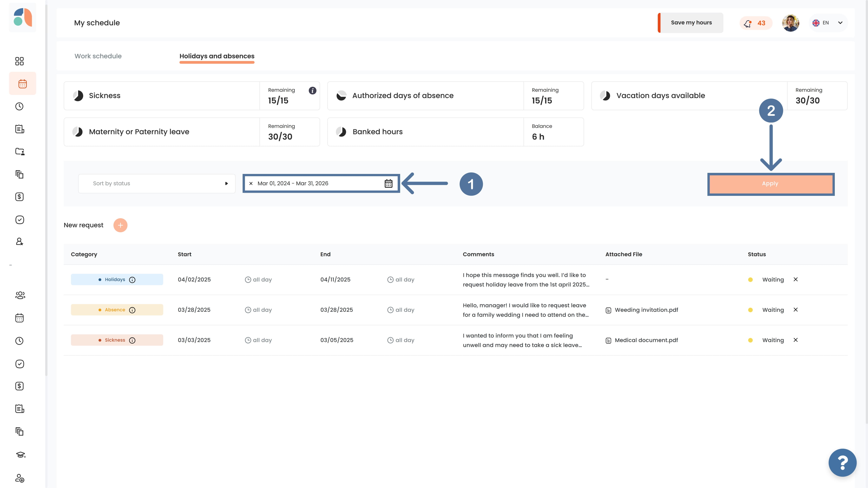Select the Holidays and absences tab
Screen dimensions: 868x488
coord(217,56)
